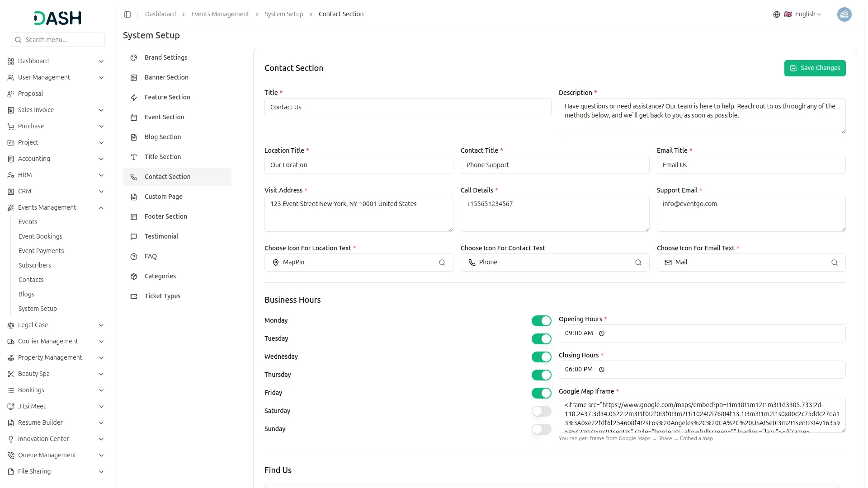This screenshot has width=868, height=488.
Task: Click the globe language icon
Action: click(776, 14)
